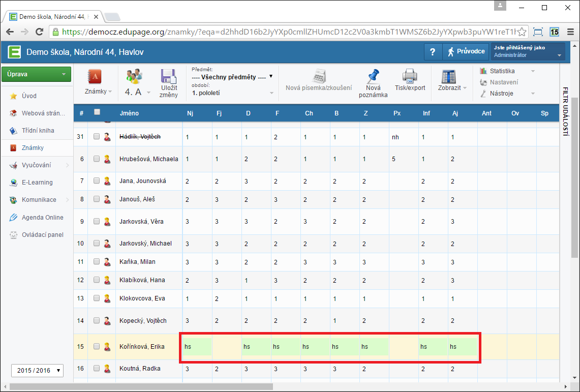The image size is (580, 392).
Task: Click the Chrome user profile button
Action: [500, 6]
